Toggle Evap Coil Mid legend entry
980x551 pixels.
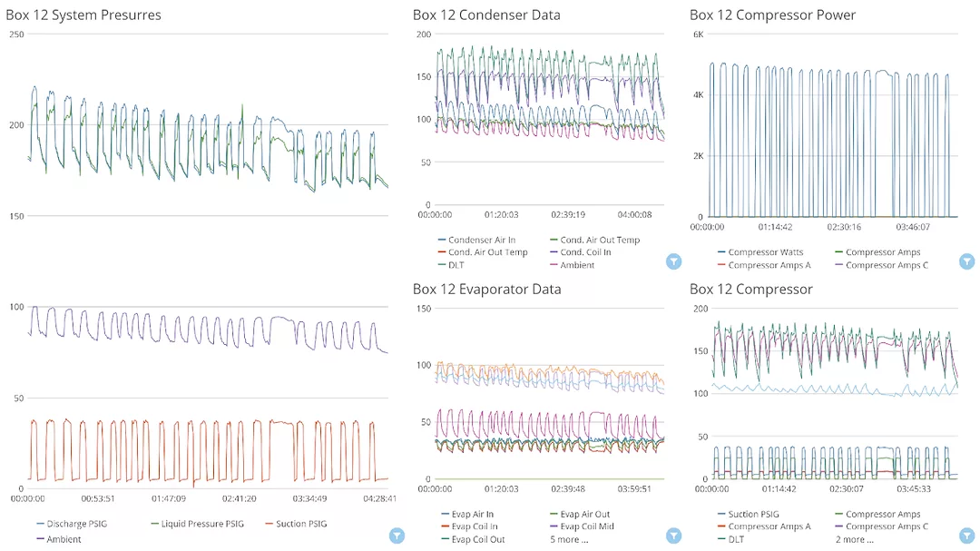[x=582, y=526]
